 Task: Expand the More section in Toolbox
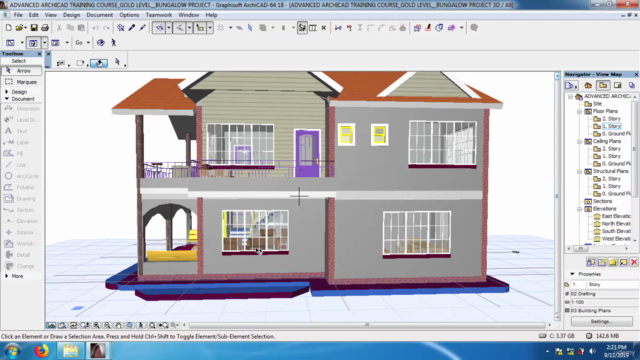pos(7,276)
